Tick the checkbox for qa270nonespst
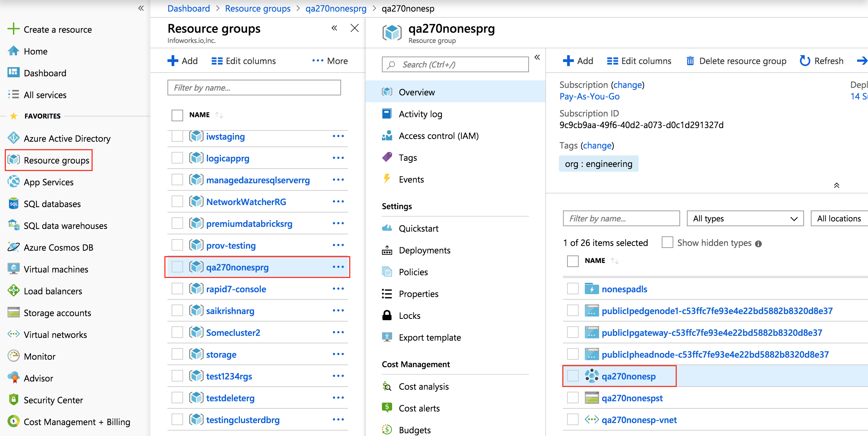The height and width of the screenshot is (436, 868). pyautogui.click(x=573, y=398)
